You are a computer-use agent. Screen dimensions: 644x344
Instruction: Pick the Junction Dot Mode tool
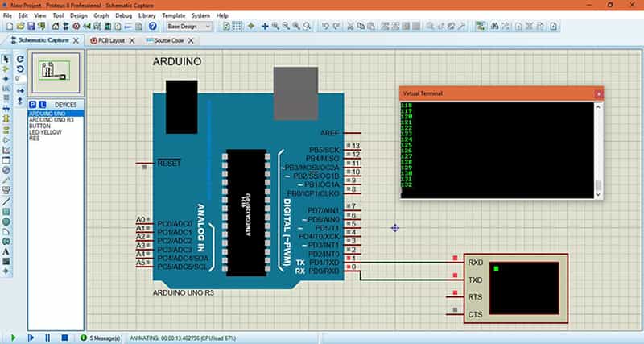tap(6, 79)
